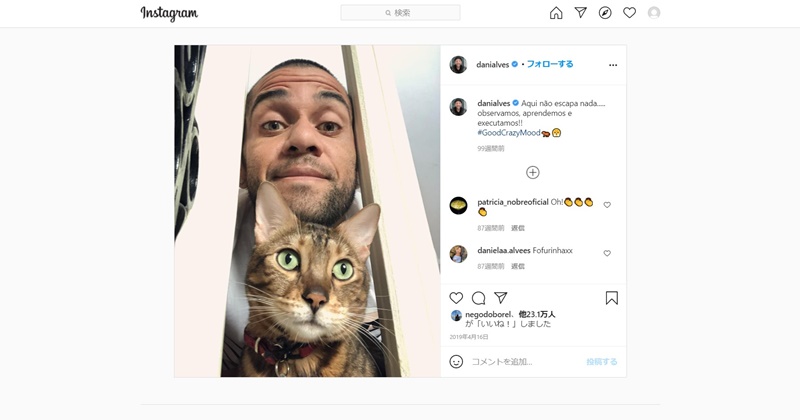The width and height of the screenshot is (800, 420).
Task: Like the patricia_nobreoficial comment
Action: 607,205
